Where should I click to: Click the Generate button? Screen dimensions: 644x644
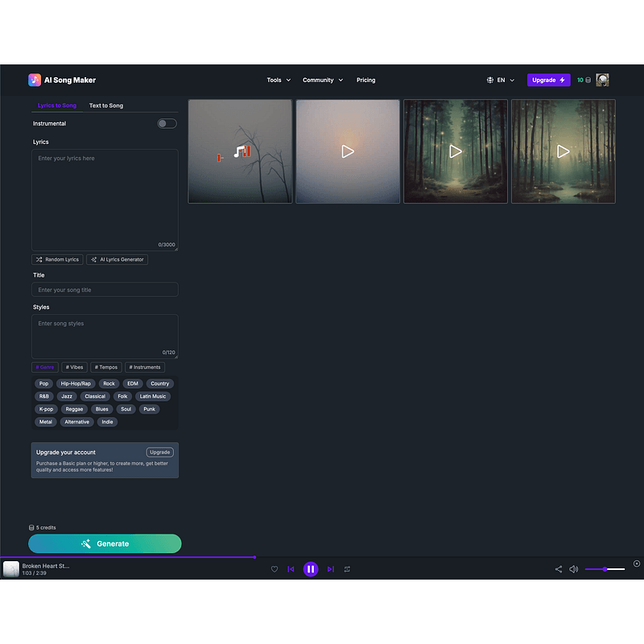pos(105,543)
